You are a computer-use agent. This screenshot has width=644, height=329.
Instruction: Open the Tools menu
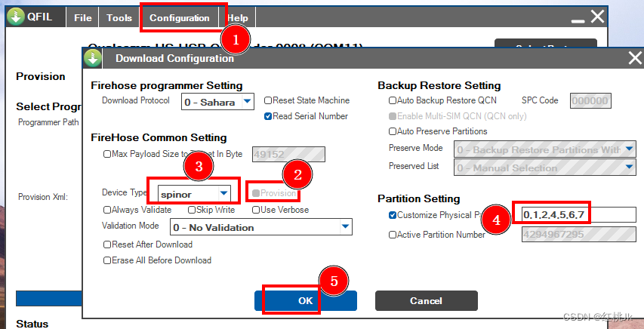coord(119,18)
